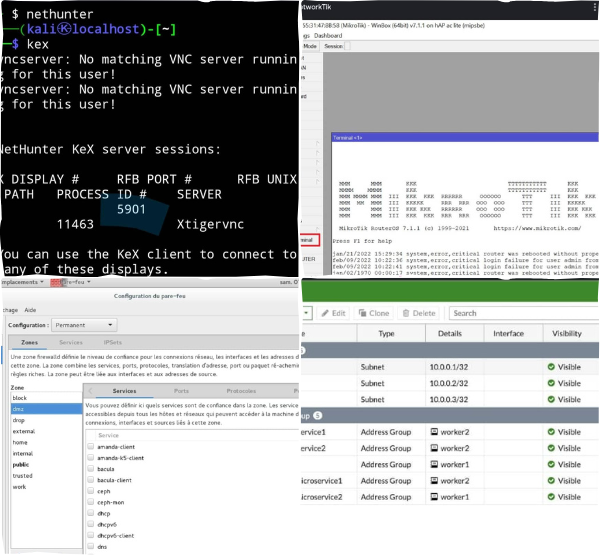This screenshot has height=555, width=600.
Task: Click the worker2 icon in microservice1 row
Action: (x=434, y=481)
